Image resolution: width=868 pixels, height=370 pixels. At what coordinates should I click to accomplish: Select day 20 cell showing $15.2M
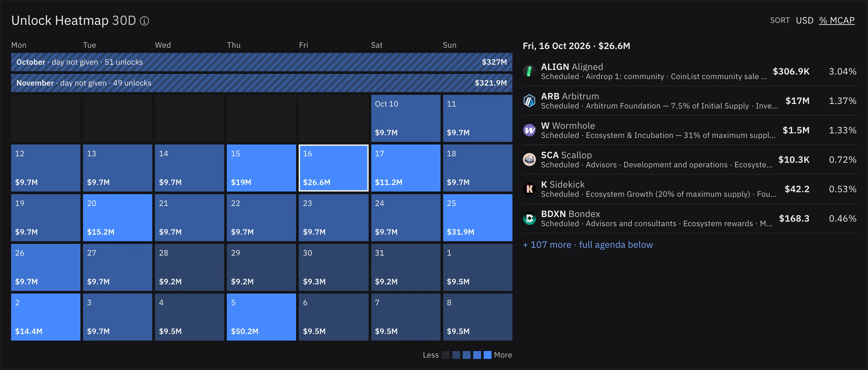click(117, 217)
